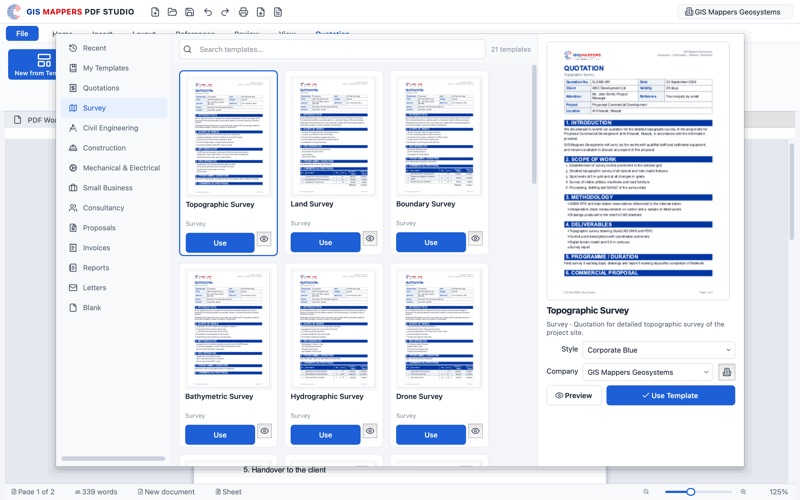The width and height of the screenshot is (800, 500).
Task: Select the Hydrographic Survey thumbnail
Action: coord(334,329)
